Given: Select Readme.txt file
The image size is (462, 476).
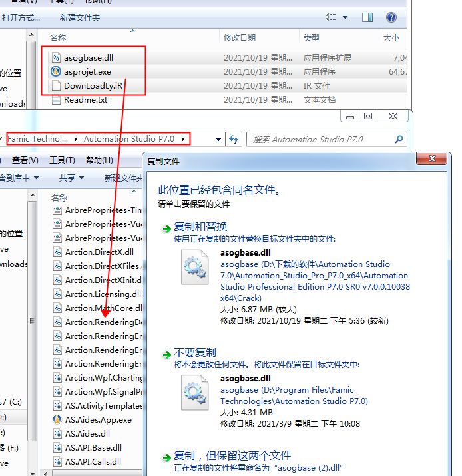Looking at the screenshot, I should click(85, 100).
